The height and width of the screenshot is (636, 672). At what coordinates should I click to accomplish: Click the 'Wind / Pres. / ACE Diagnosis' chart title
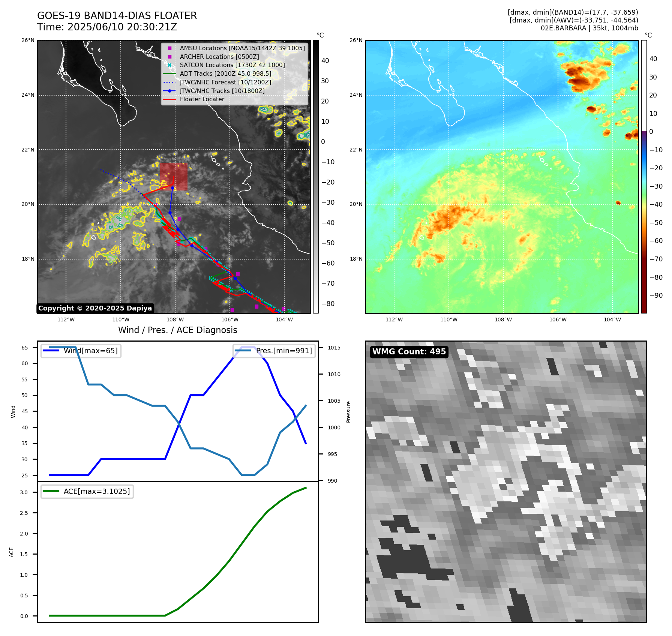click(x=178, y=330)
